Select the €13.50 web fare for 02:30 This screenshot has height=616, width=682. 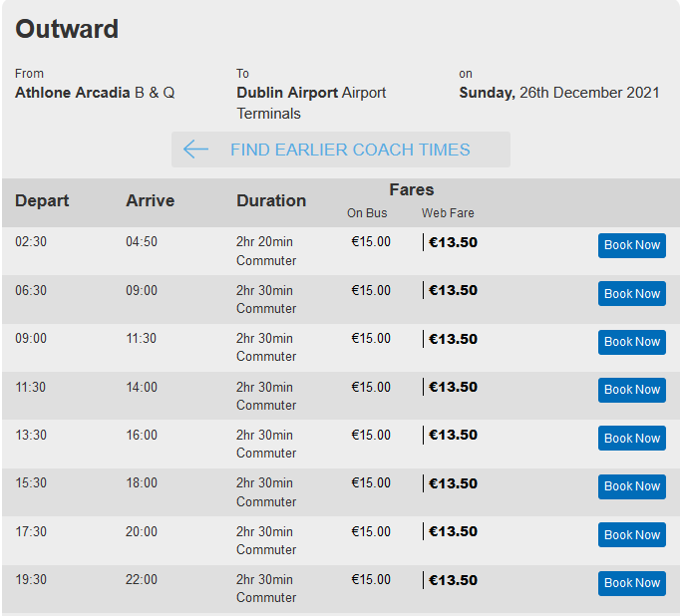[453, 242]
